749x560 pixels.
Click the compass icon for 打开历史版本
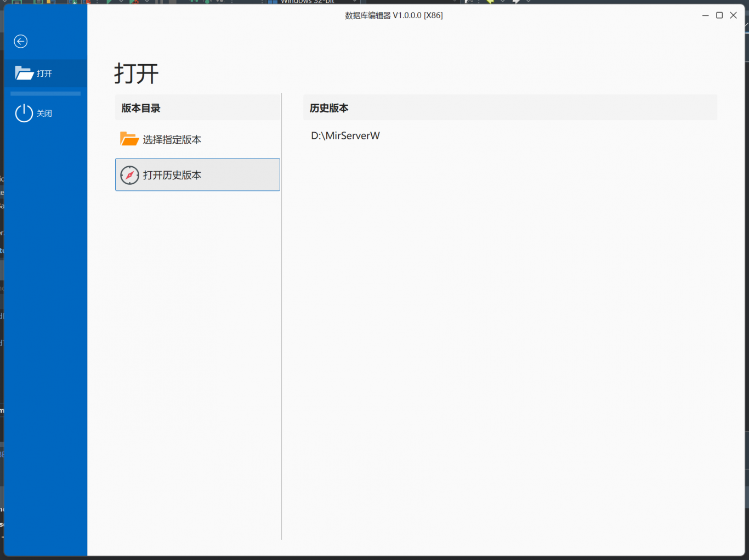[129, 175]
